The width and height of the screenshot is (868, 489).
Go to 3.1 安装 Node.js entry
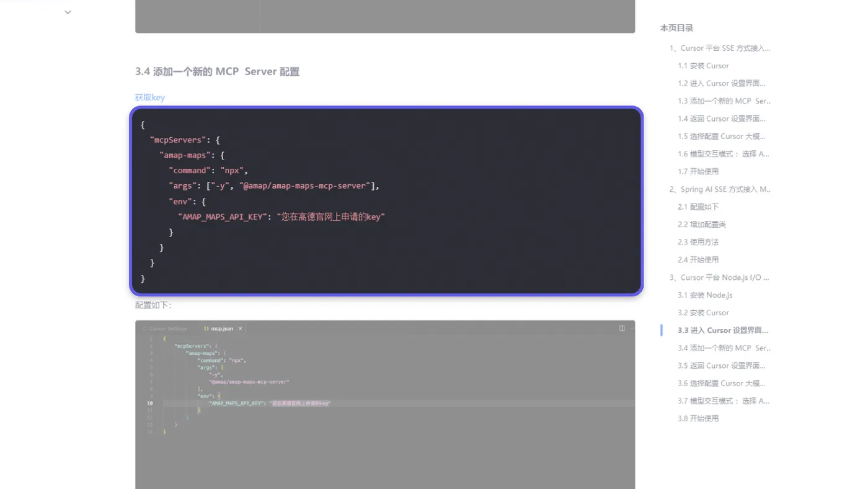[x=705, y=295]
